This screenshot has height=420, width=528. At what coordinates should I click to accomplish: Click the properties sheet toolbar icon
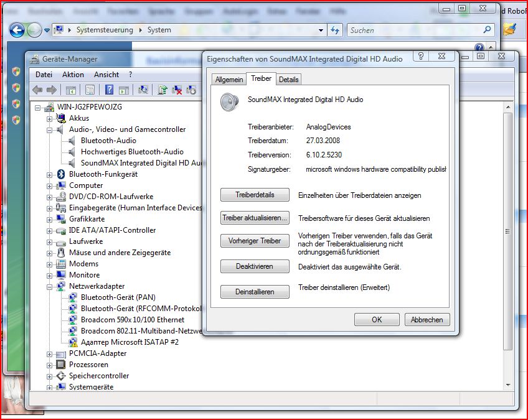90,90
